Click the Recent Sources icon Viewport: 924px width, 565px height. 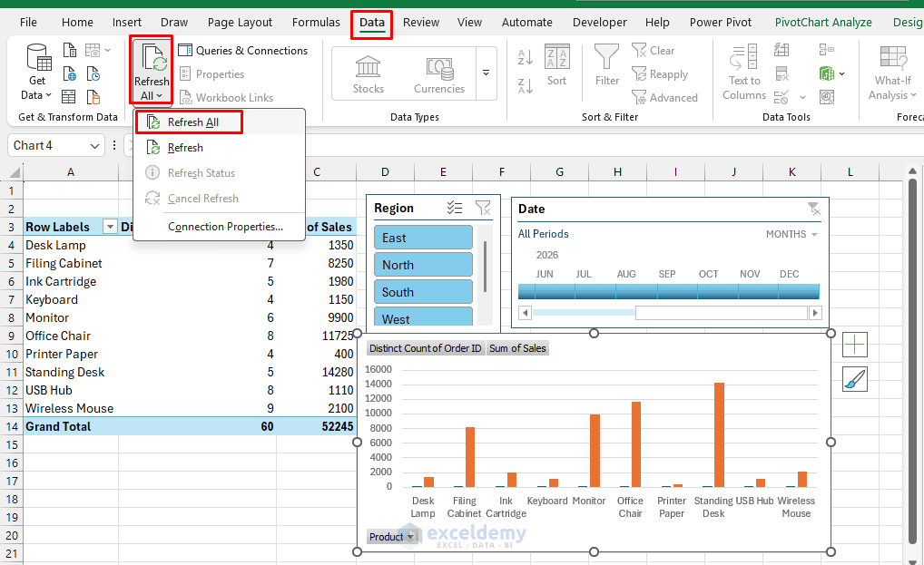click(93, 74)
